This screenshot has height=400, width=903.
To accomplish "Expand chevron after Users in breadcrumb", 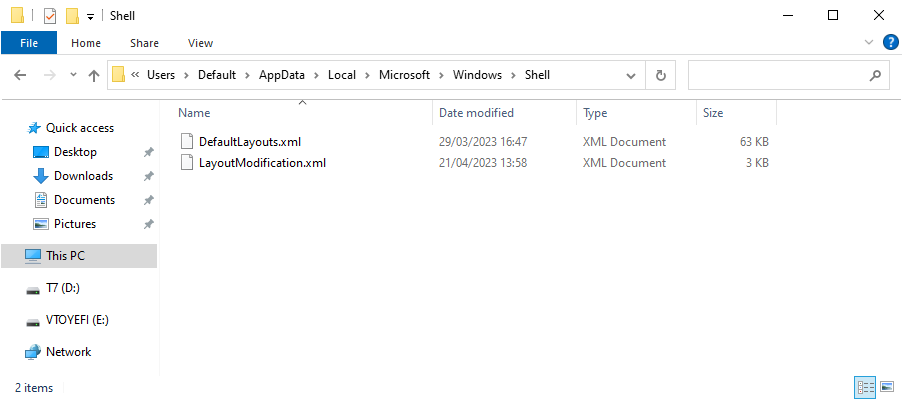I will click(x=187, y=75).
